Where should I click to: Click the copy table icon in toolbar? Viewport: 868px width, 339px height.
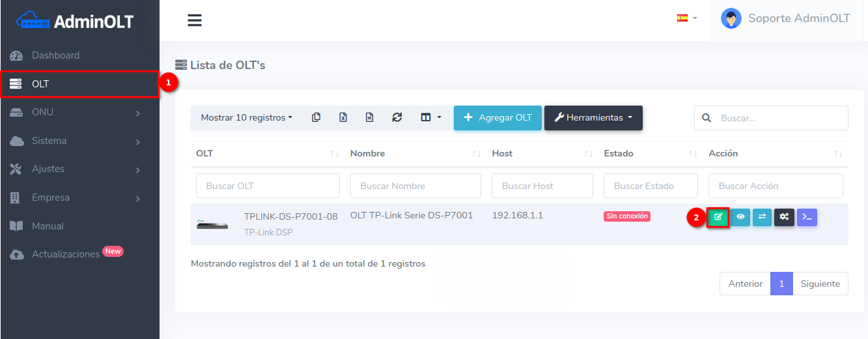pos(316,118)
